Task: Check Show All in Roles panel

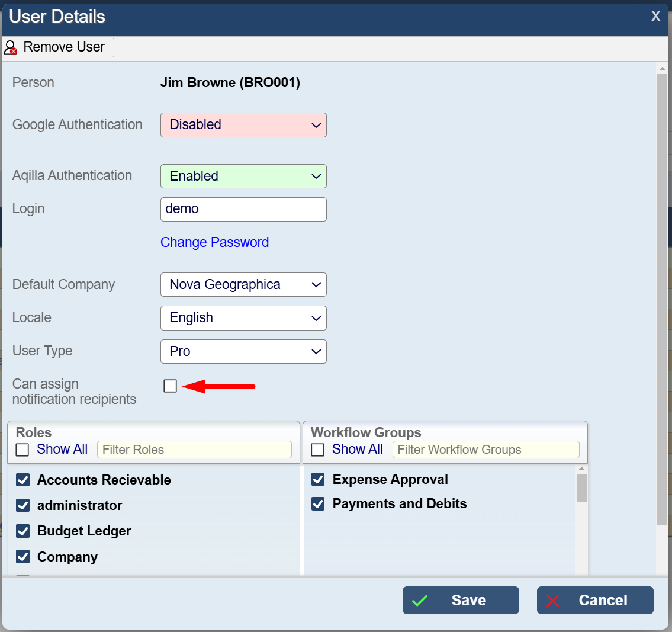Action: click(x=22, y=450)
